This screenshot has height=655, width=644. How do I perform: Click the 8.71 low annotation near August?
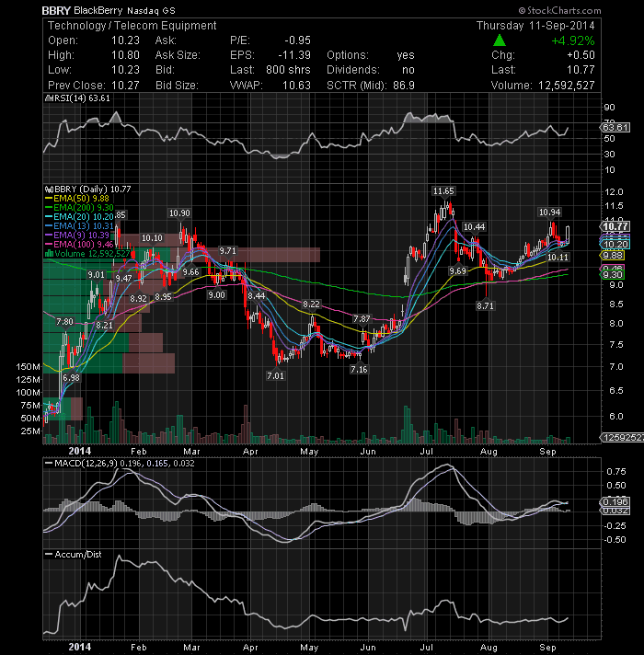click(x=485, y=305)
